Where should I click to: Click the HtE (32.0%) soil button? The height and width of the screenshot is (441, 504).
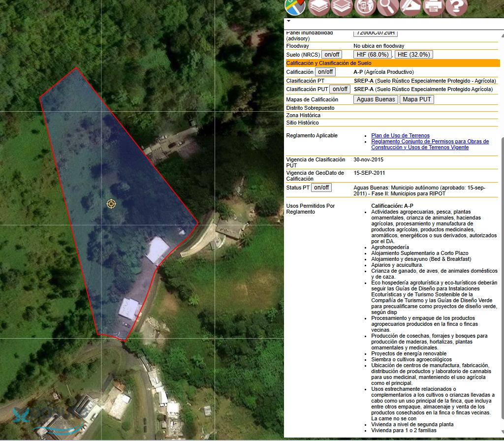tap(413, 55)
